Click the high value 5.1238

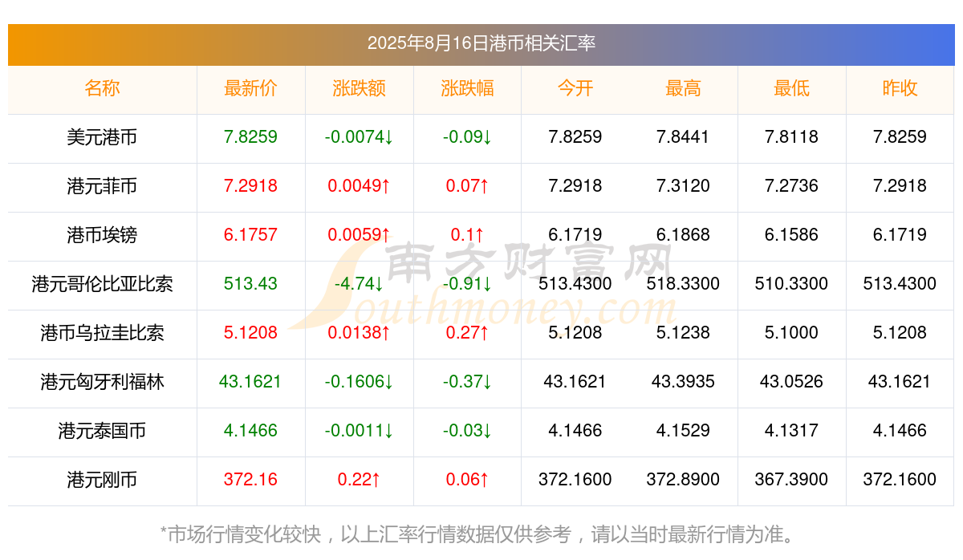683,333
